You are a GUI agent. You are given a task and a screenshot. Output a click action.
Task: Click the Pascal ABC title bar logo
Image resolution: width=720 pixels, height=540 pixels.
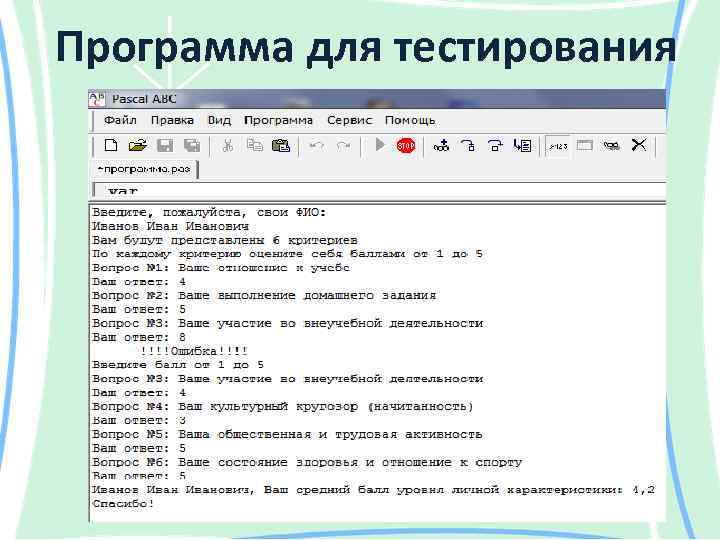pos(97,99)
